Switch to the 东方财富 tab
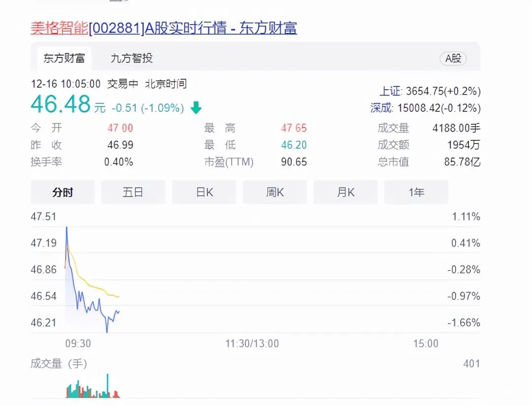 (x=64, y=59)
